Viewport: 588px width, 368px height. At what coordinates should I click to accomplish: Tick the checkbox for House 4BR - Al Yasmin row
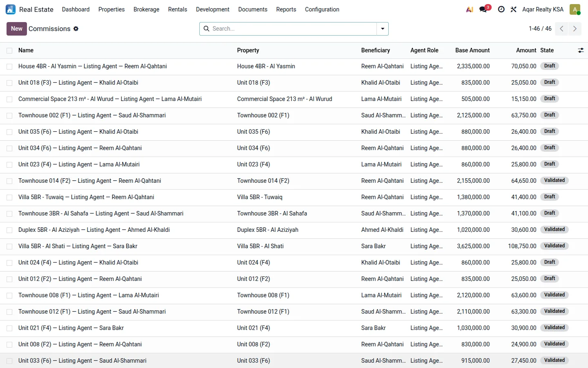click(9, 67)
